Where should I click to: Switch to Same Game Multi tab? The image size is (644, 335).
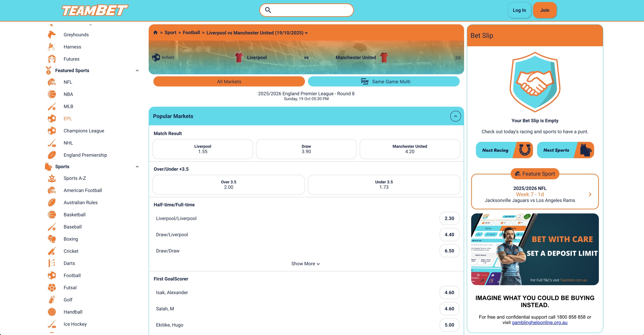click(383, 82)
